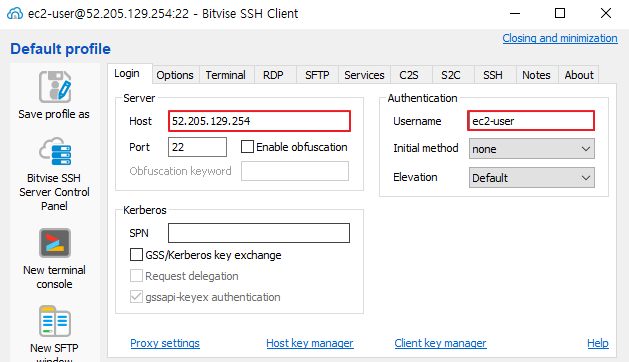Open Host key manager link
The width and height of the screenshot is (629, 362).
pyautogui.click(x=310, y=343)
